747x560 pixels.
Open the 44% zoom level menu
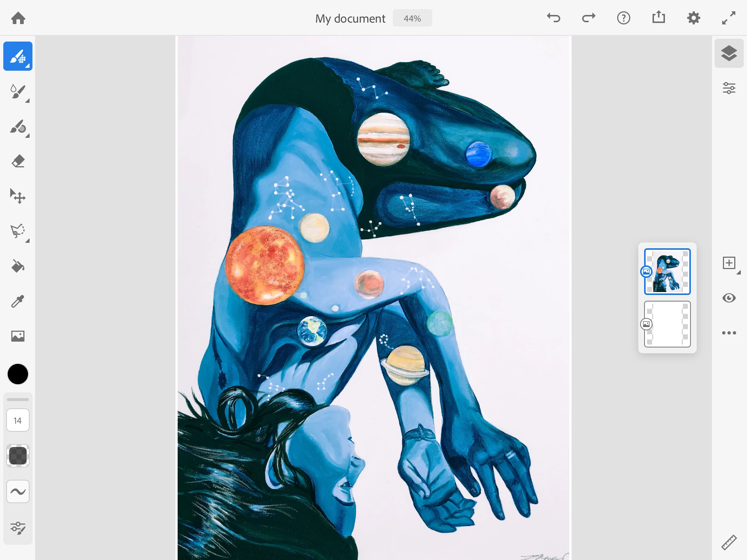(412, 18)
